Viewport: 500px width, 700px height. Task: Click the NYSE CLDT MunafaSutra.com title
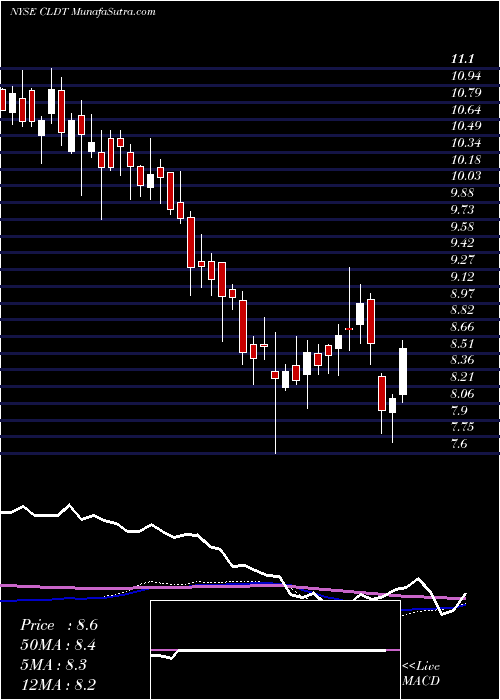click(x=82, y=12)
